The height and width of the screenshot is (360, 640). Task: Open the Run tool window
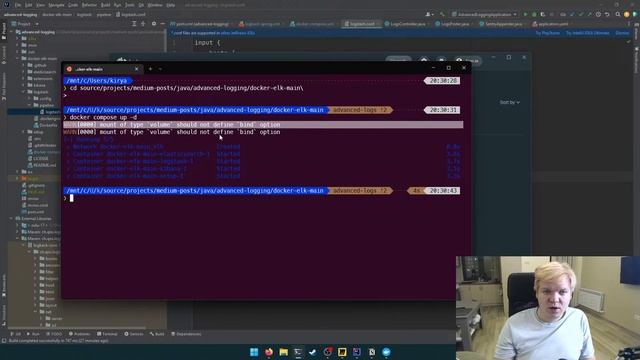click(33, 334)
